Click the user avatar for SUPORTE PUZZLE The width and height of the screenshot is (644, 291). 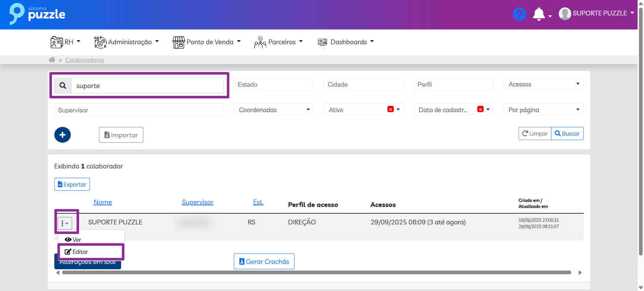[565, 14]
